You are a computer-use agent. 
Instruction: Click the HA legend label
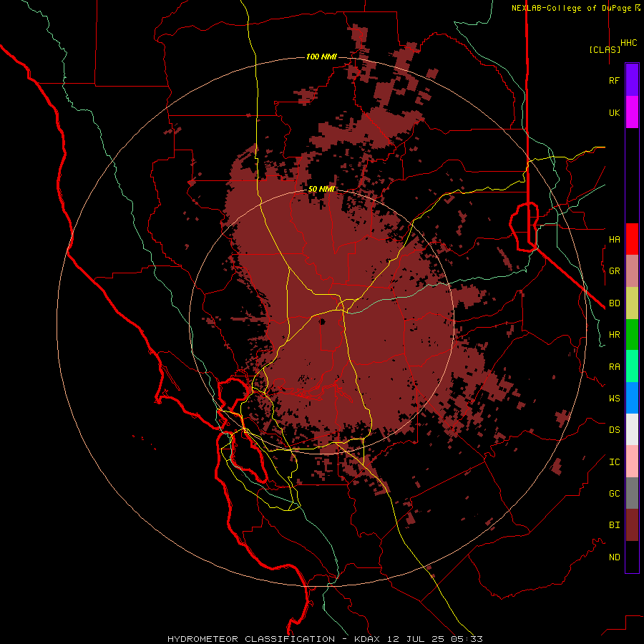click(615, 239)
